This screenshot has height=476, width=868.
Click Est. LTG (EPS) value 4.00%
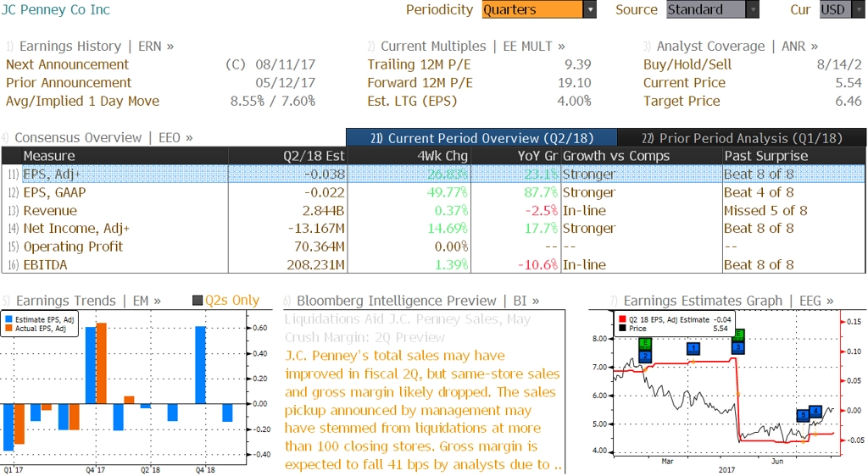click(x=574, y=101)
